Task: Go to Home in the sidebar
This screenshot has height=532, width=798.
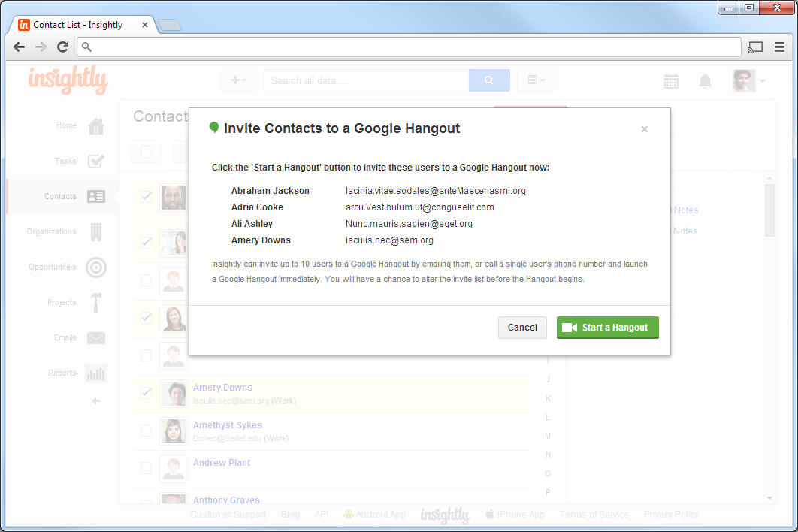Action: tap(66, 125)
